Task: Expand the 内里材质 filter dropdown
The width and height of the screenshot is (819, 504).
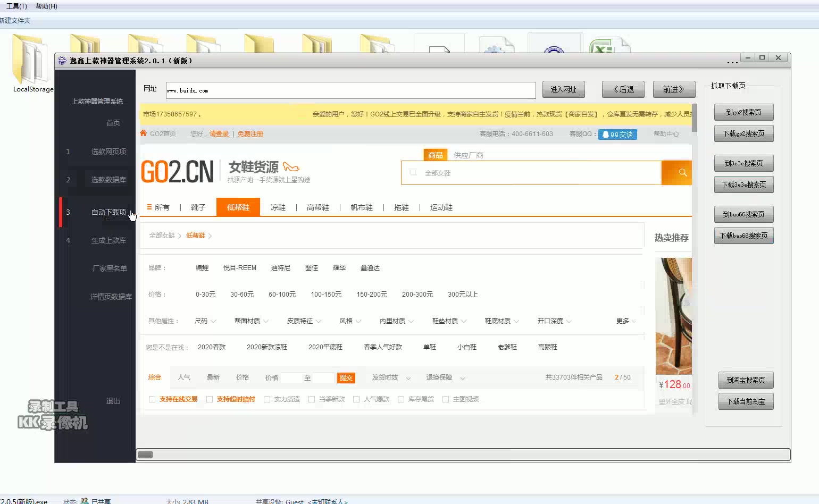Action: 397,321
